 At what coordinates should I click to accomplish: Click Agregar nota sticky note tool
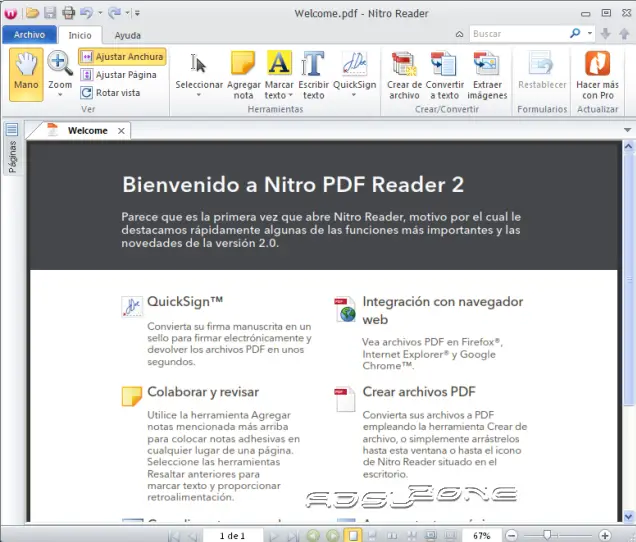click(x=243, y=75)
